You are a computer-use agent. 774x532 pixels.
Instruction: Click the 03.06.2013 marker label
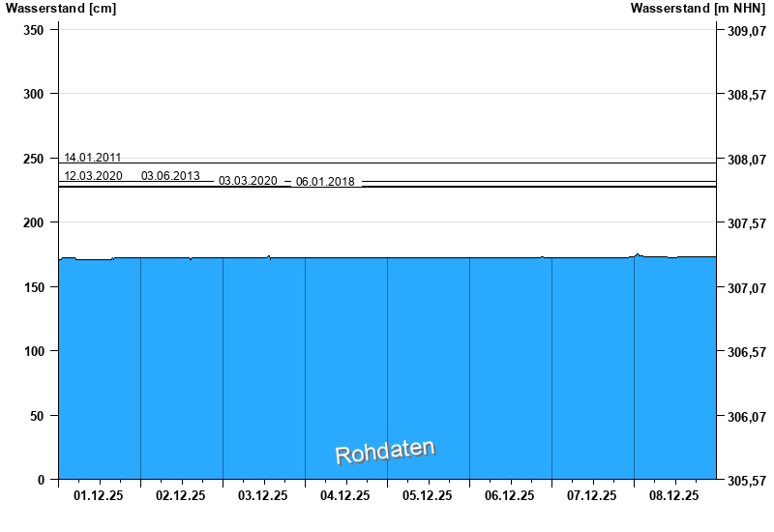click(170, 176)
